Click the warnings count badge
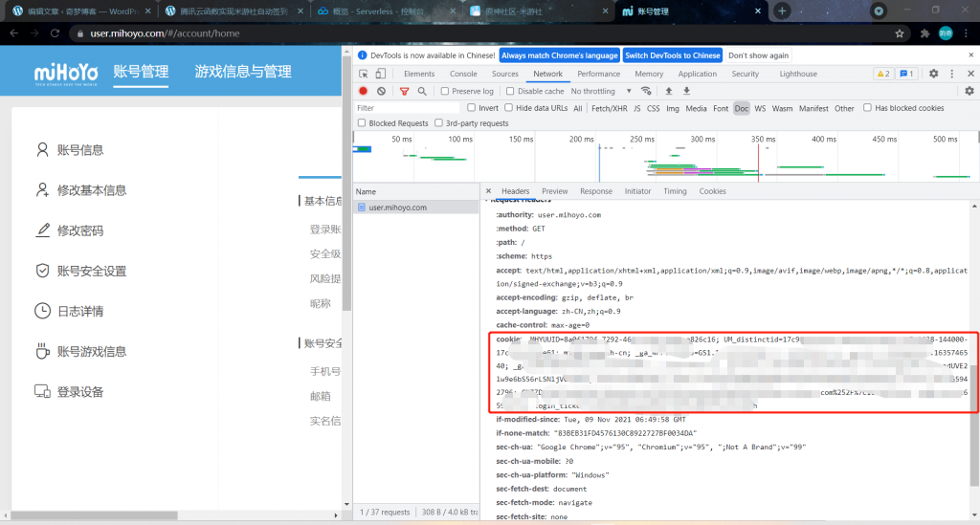 coord(883,74)
